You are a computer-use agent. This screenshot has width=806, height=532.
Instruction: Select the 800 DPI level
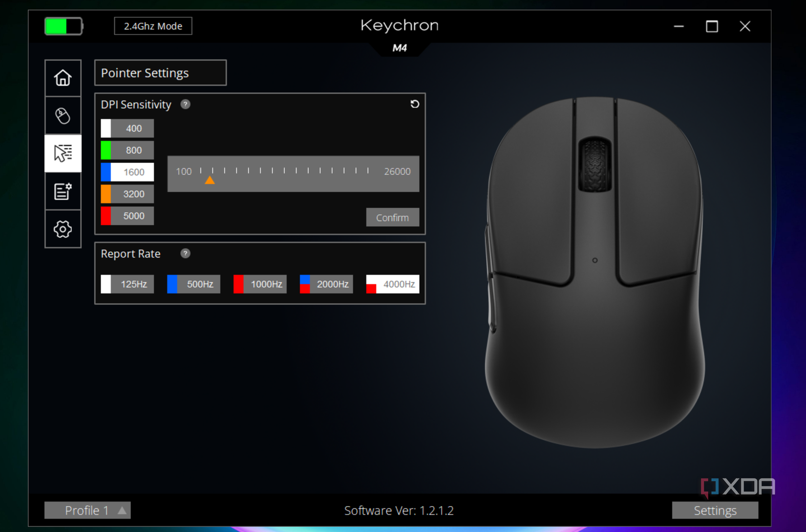(x=127, y=150)
